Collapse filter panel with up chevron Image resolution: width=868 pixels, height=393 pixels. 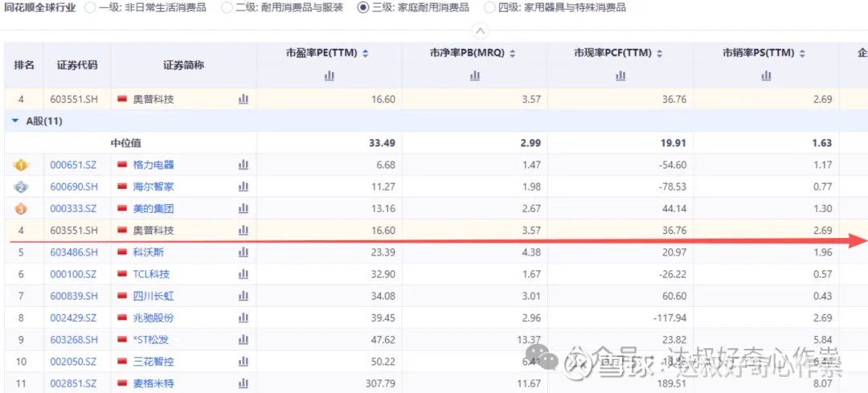pos(481,31)
